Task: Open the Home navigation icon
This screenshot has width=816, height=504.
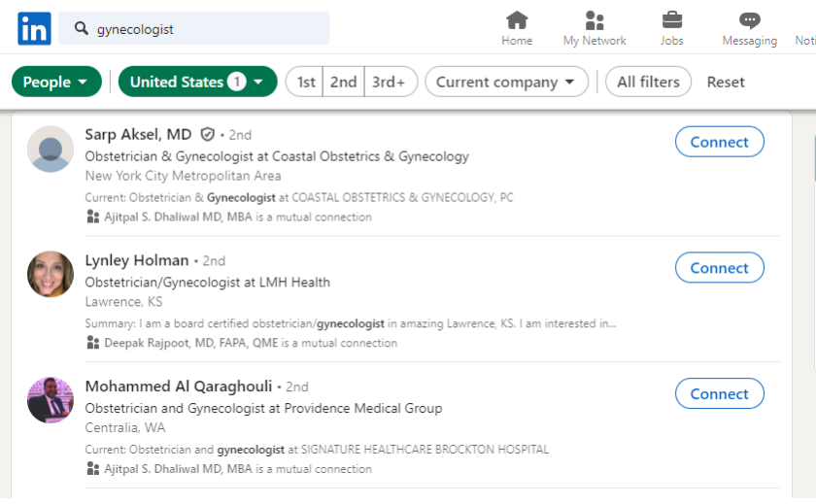Action: tap(517, 20)
